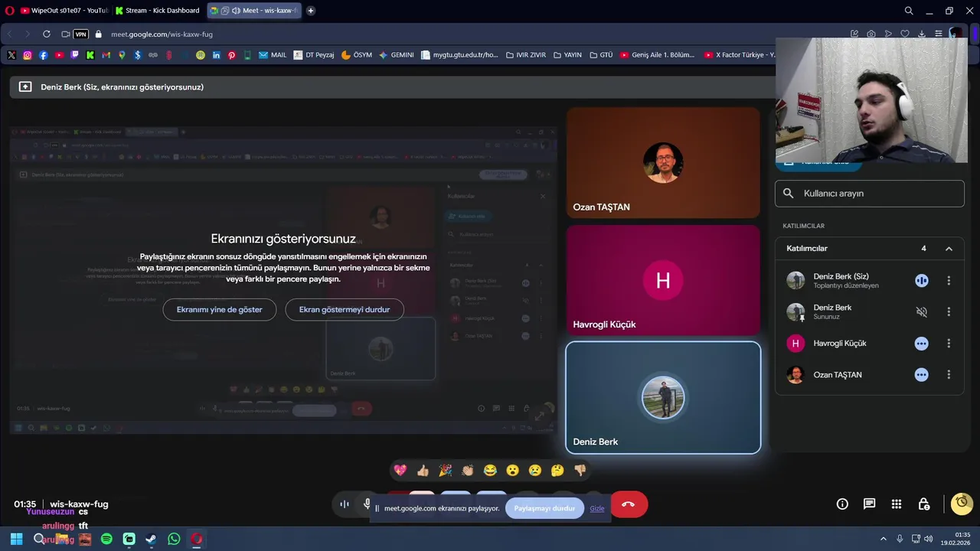Send the laughing face emoji reaction
Image resolution: width=980 pixels, height=551 pixels.
[x=490, y=470]
